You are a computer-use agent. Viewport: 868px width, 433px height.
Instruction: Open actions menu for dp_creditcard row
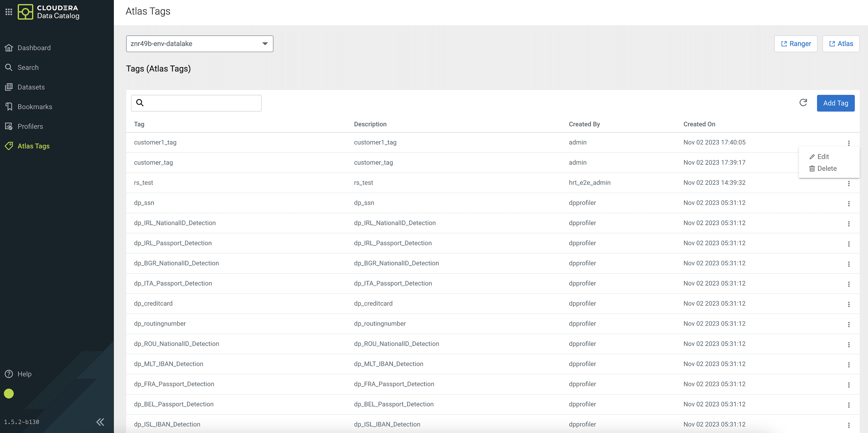pos(849,304)
